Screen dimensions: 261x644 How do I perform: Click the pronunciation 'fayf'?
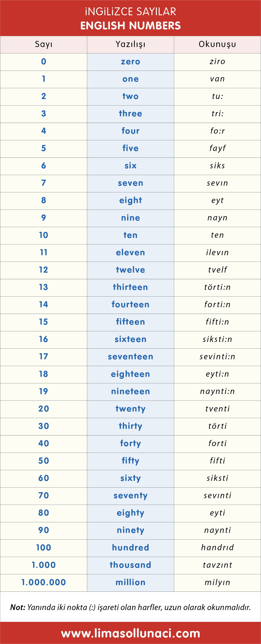(x=217, y=148)
